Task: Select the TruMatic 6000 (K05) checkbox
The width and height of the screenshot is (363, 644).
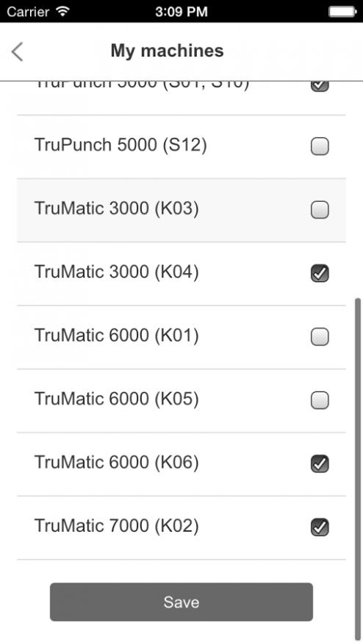Action: [x=320, y=400]
